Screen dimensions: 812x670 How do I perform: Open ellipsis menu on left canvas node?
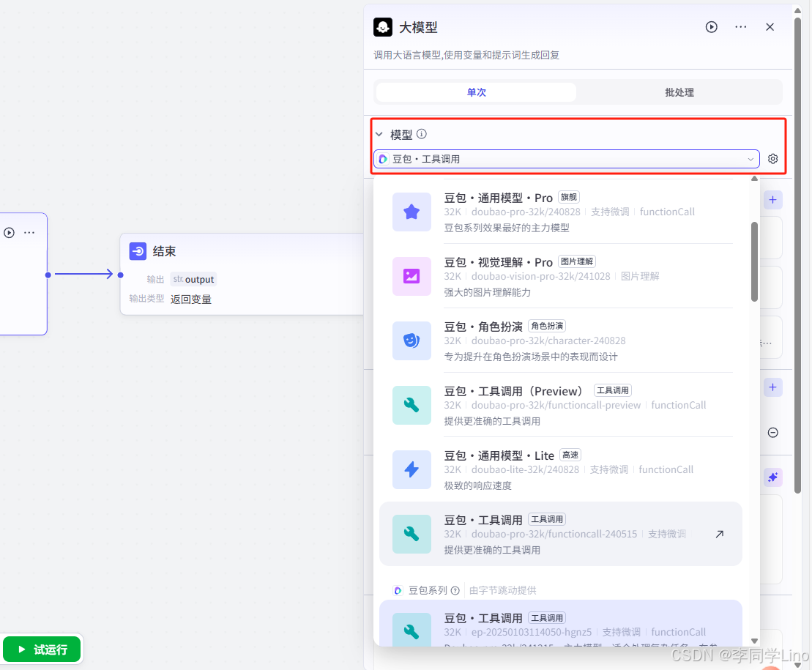[29, 232]
